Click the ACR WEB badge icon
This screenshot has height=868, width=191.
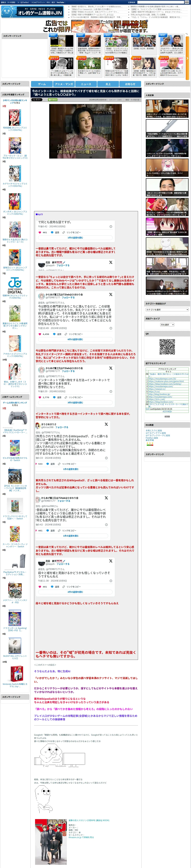(167, 416)
